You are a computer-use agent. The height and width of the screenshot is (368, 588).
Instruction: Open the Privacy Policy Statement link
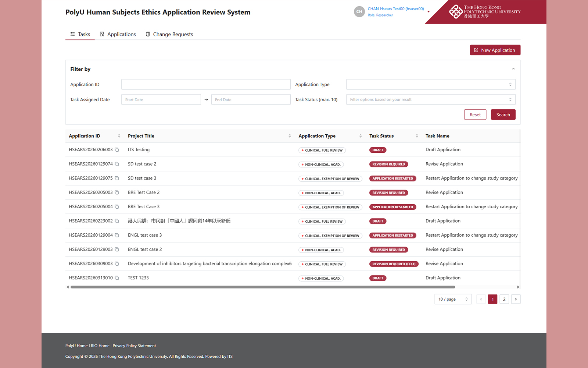134,346
